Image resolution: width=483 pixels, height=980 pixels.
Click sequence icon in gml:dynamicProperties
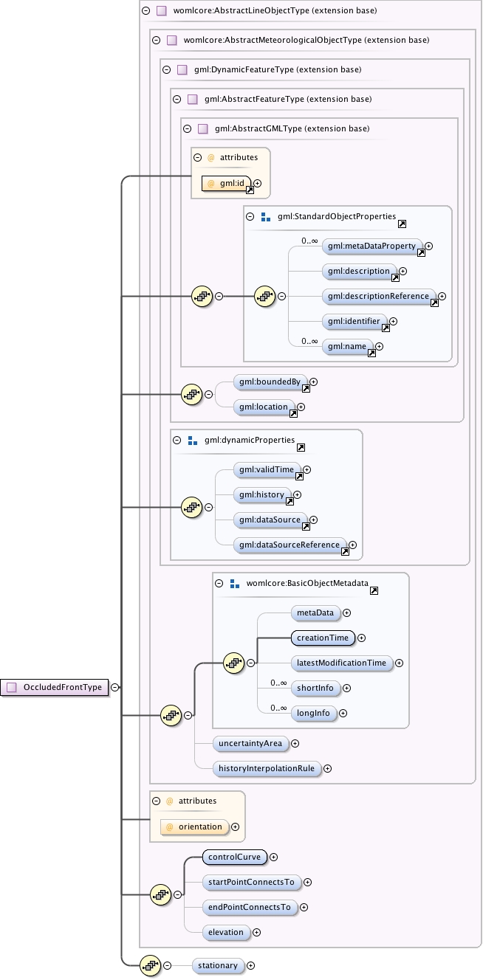192,507
